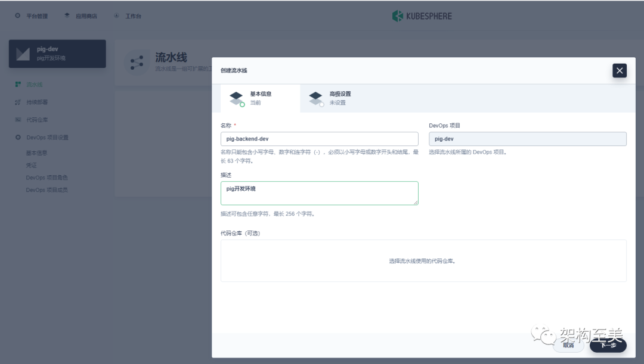This screenshot has height=364, width=644.
Task: Select 代码仓库 in the sidebar
Action: pyautogui.click(x=37, y=120)
